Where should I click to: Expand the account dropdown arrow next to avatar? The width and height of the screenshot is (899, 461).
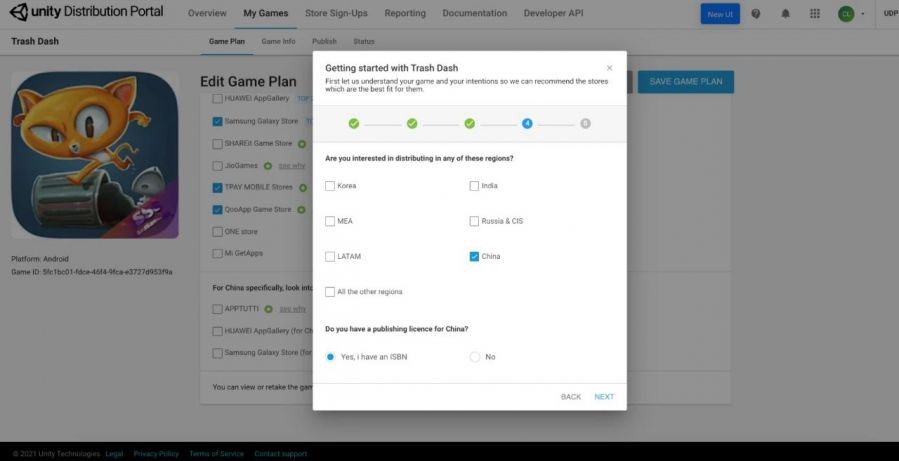(x=863, y=14)
